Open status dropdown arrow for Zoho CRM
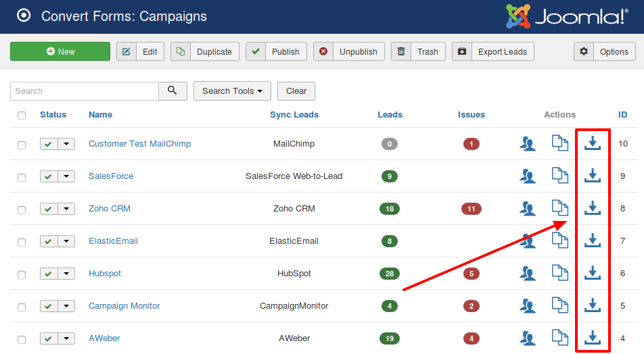644x354 pixels. pos(66,209)
